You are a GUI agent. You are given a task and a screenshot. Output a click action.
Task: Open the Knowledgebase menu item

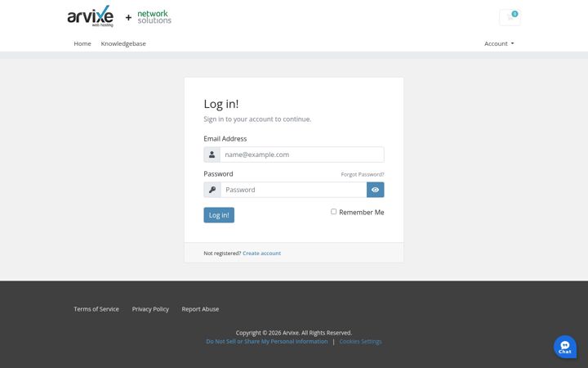[x=123, y=43]
